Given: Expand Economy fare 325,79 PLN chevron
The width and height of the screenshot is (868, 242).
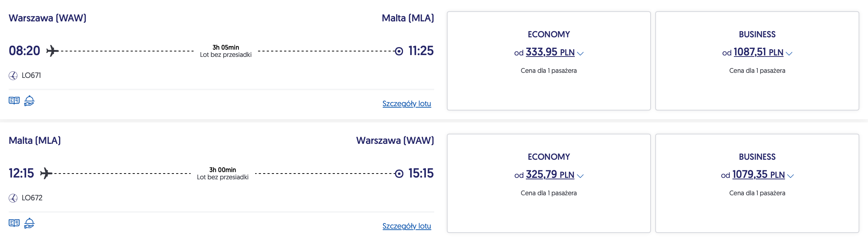Looking at the screenshot, I should 580,176.
